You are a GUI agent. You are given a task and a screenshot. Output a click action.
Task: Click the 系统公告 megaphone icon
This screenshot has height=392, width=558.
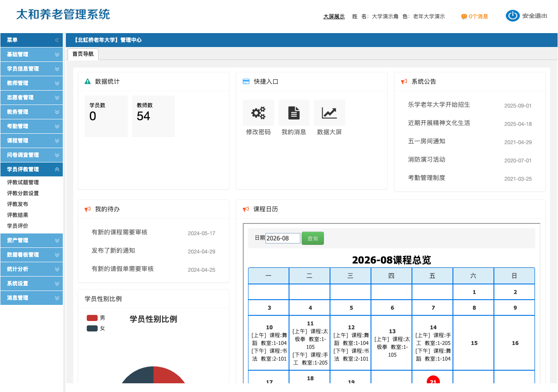(404, 81)
